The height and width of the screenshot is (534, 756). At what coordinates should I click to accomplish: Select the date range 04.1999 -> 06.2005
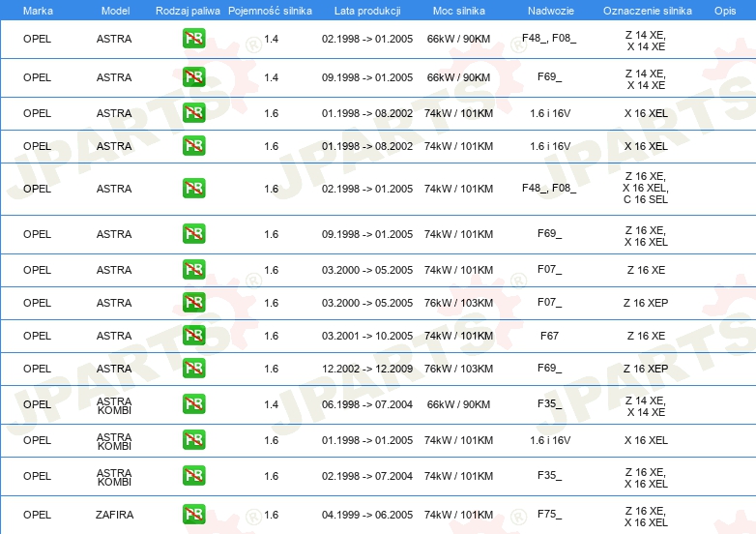tap(367, 515)
